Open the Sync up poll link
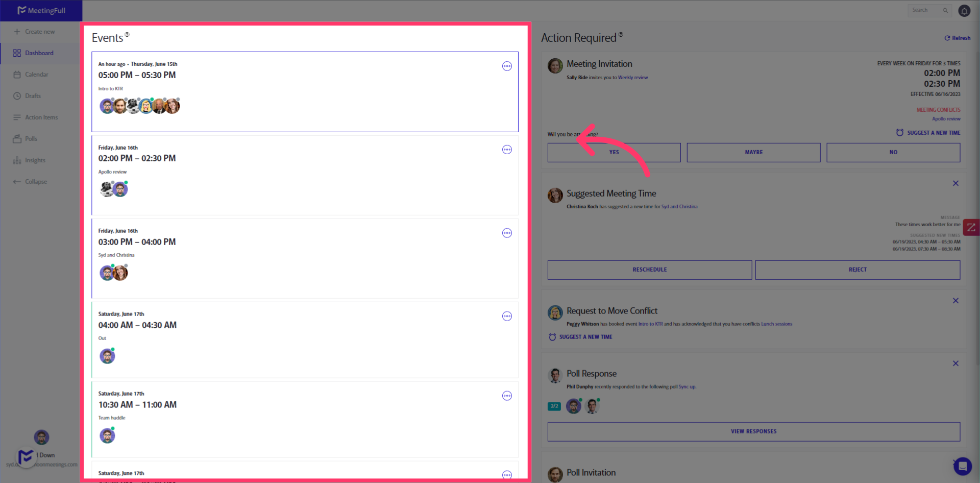The height and width of the screenshot is (483, 980). [x=687, y=387]
